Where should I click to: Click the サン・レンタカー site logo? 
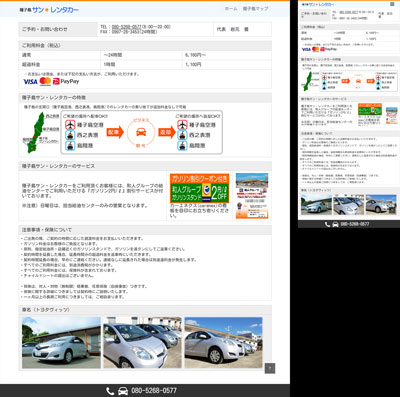[x=49, y=10]
